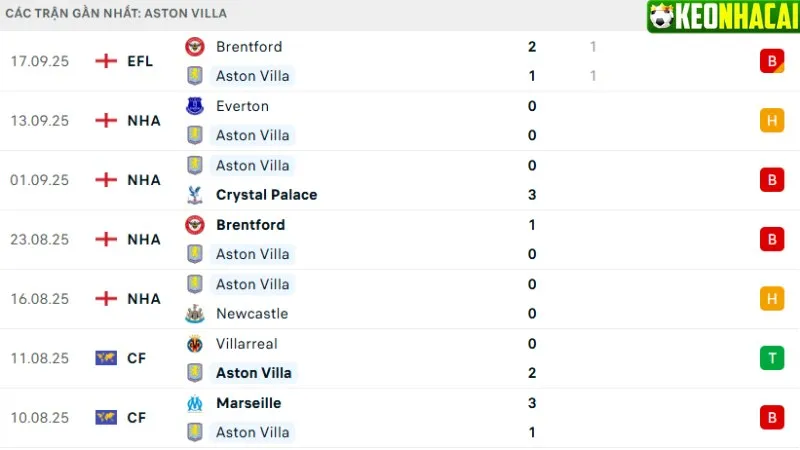Click red B badge for Marseille match
The image size is (800, 450).
pos(772,417)
